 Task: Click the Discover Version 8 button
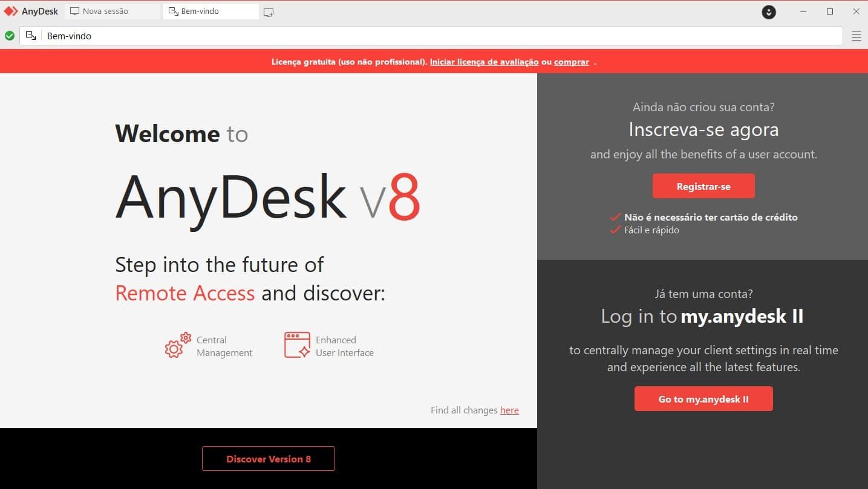(269, 459)
